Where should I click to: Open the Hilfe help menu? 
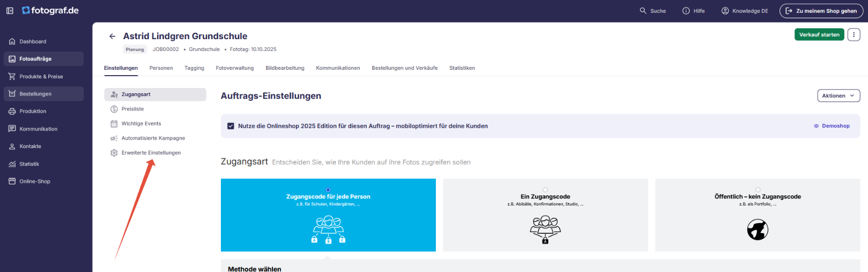pyautogui.click(x=693, y=11)
